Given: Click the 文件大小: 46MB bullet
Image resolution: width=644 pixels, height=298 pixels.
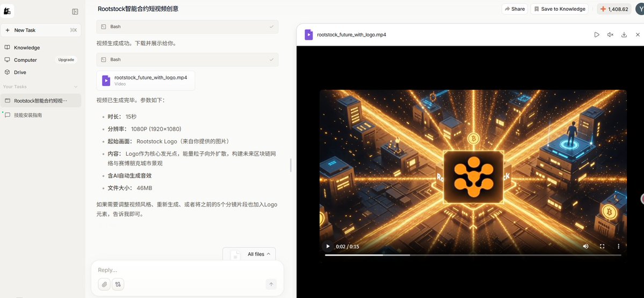Looking at the screenshot, I should tap(130, 188).
